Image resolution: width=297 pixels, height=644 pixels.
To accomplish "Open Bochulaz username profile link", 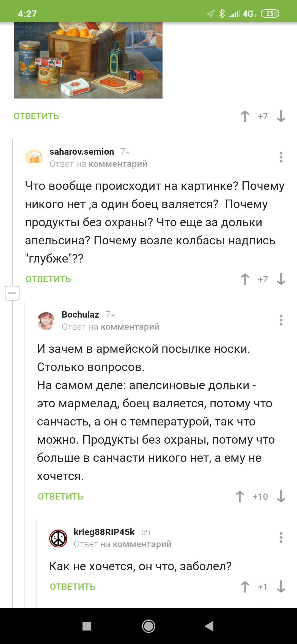I will (x=80, y=314).
